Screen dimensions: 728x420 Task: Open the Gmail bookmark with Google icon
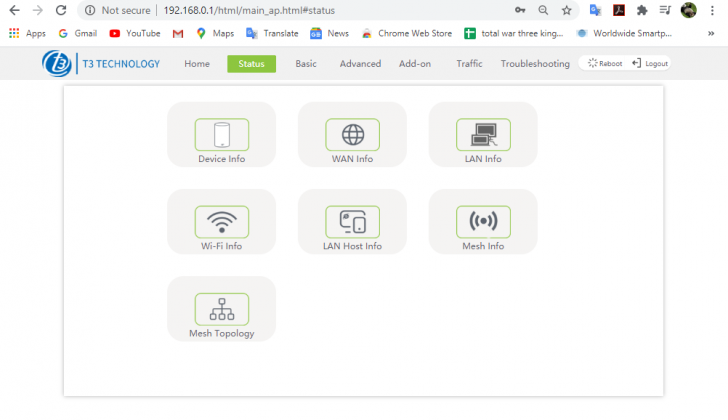pyautogui.click(x=78, y=33)
